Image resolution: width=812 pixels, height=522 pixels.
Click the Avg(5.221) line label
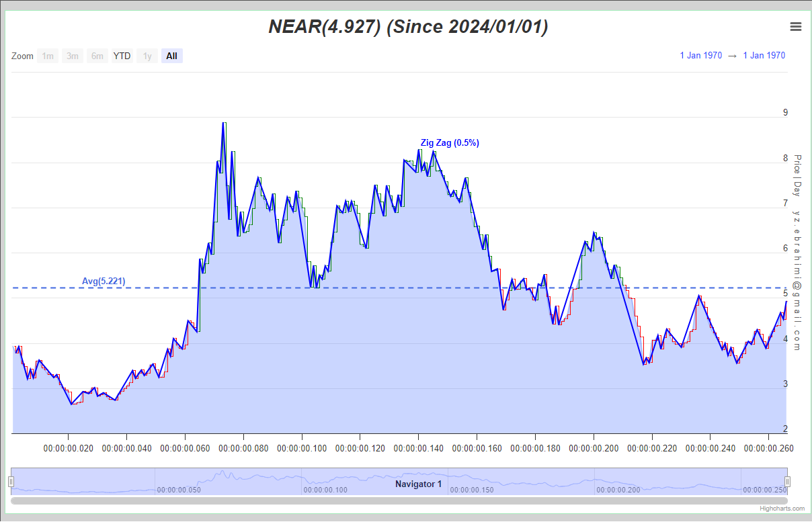coord(104,281)
